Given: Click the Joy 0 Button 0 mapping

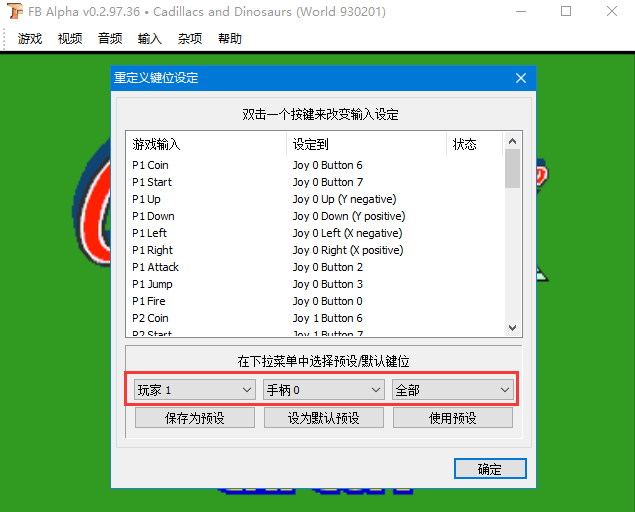Looking at the screenshot, I should pyautogui.click(x=328, y=301).
